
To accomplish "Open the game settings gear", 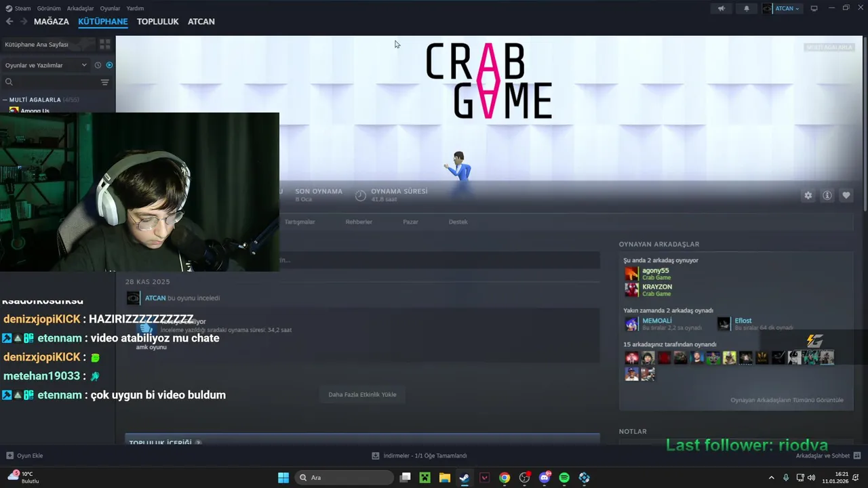I will click(808, 195).
